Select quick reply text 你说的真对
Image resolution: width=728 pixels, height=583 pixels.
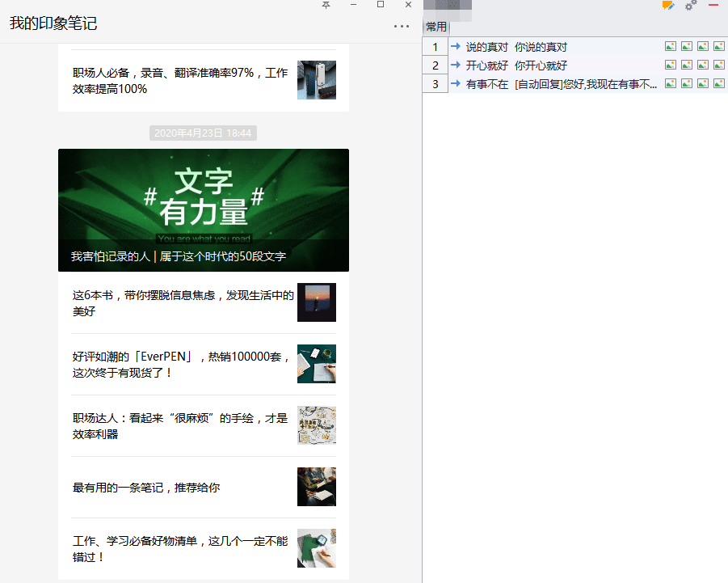coord(541,47)
